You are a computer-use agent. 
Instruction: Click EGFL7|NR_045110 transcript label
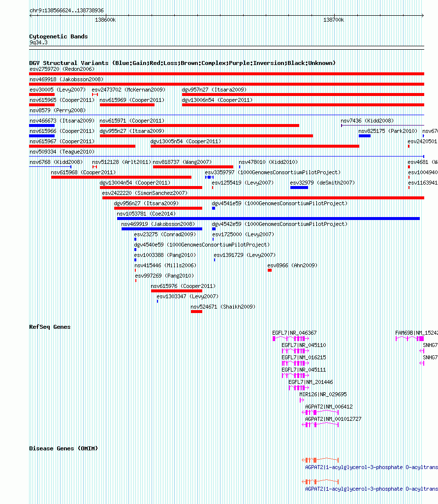[304, 345]
